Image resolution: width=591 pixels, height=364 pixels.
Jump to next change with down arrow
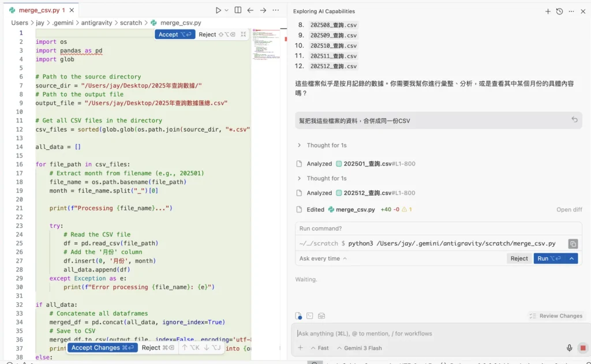pyautogui.click(x=212, y=347)
